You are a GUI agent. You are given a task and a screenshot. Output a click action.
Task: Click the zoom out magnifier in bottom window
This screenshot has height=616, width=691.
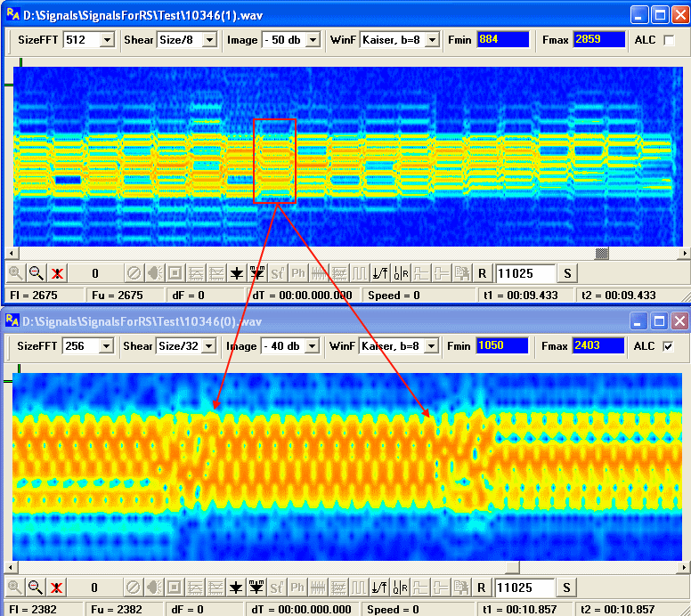pyautogui.click(x=37, y=588)
